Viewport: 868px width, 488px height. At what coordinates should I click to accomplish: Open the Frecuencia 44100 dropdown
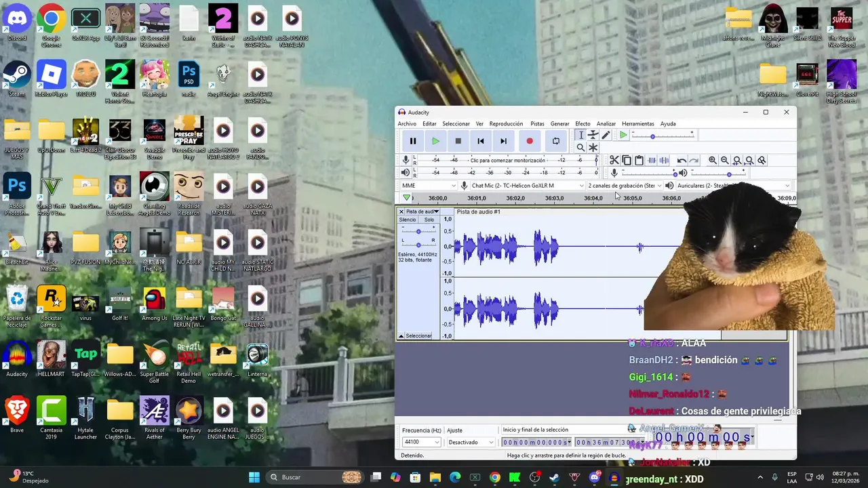pyautogui.click(x=421, y=442)
